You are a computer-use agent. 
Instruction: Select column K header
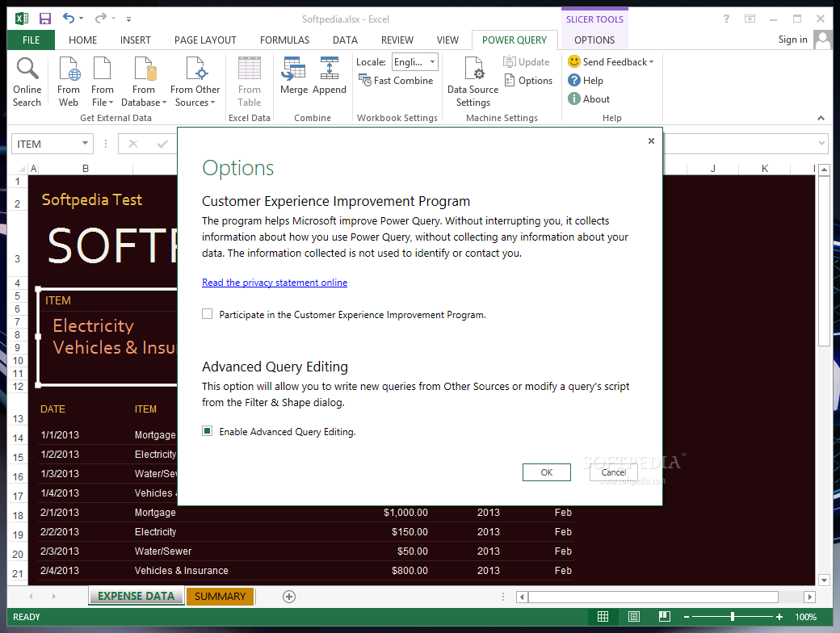click(764, 169)
